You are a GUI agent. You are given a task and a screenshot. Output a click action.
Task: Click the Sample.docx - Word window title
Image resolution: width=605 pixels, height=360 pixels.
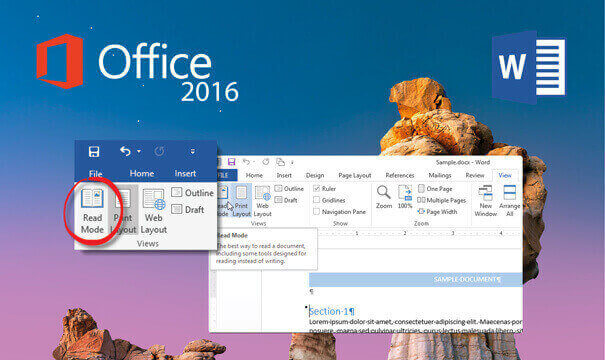[463, 162]
